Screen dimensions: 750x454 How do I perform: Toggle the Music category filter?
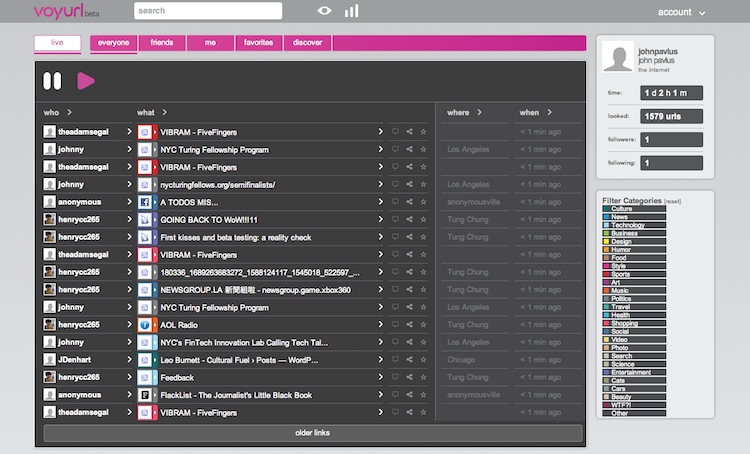point(634,290)
